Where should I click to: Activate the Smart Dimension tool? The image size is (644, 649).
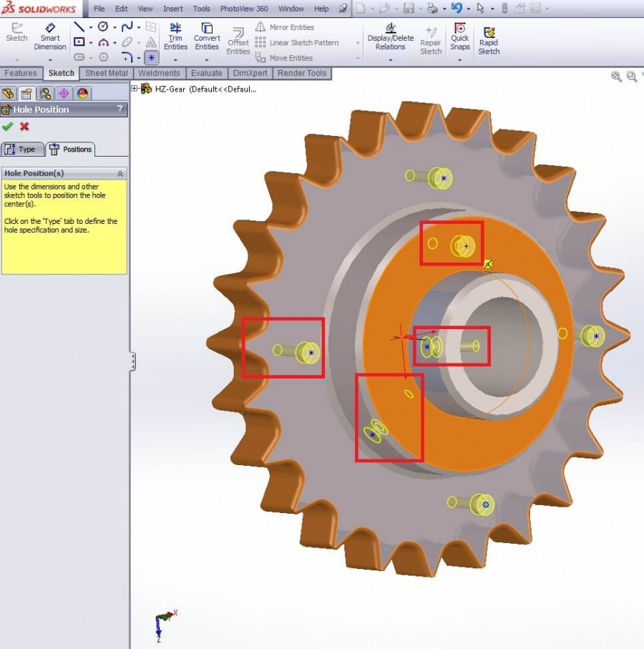coord(50,39)
